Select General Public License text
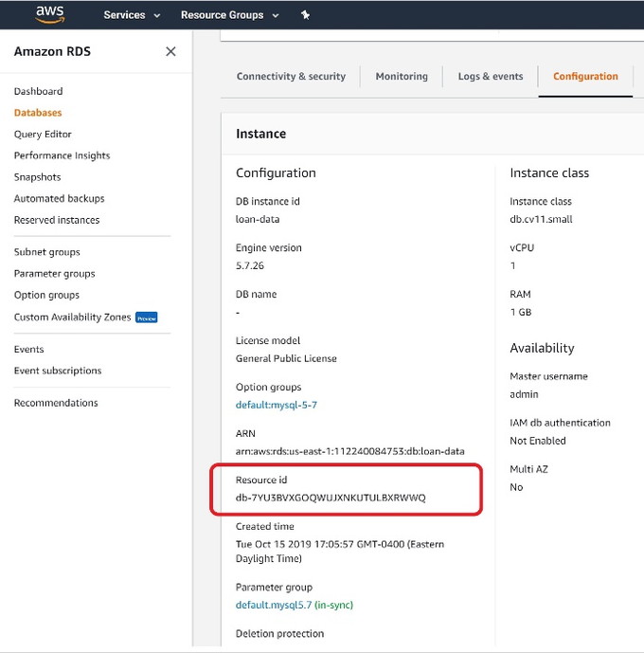The height and width of the screenshot is (653, 644). pyautogui.click(x=286, y=358)
